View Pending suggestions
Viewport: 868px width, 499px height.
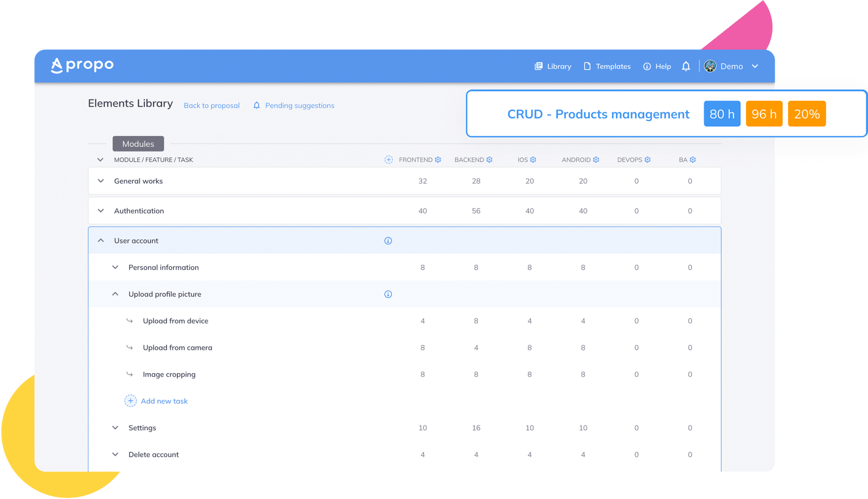(x=299, y=105)
